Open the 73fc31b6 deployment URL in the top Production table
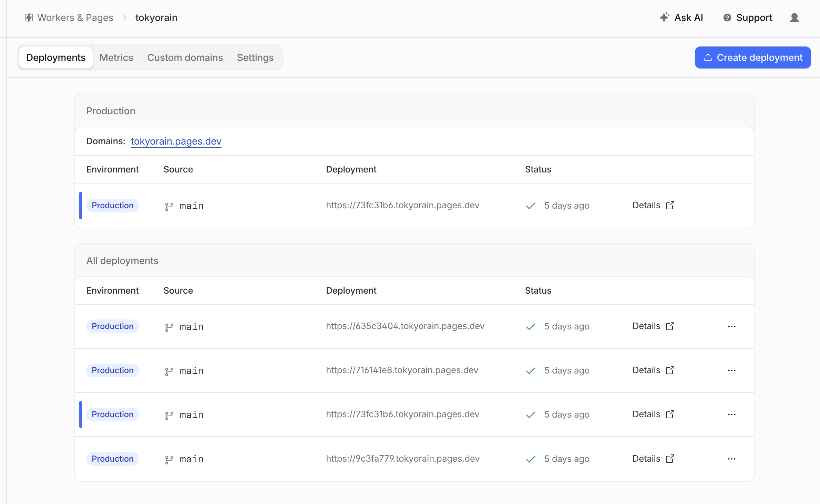Screen dimensions: 820x504 [x=402, y=206]
